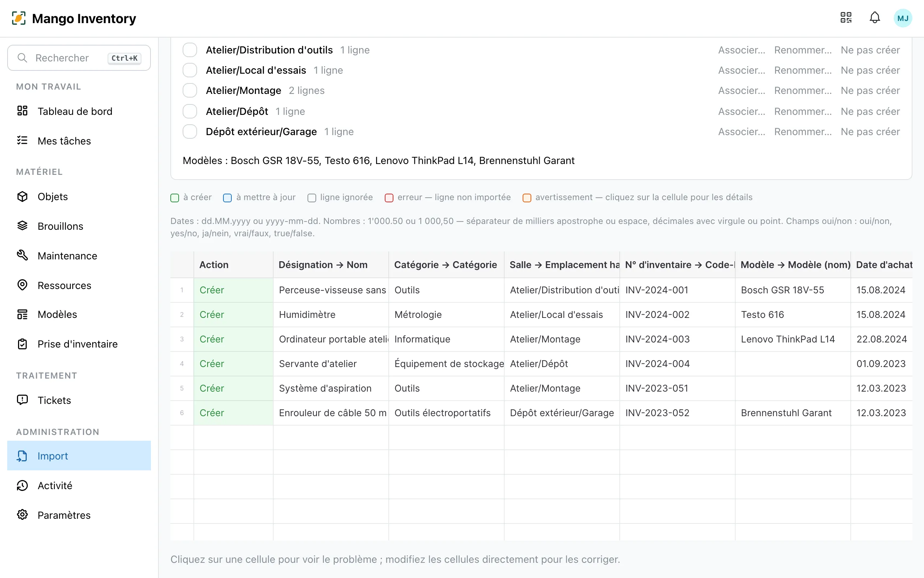Click the Catégorie → Catégorie column header
The width and height of the screenshot is (924, 578).
[x=446, y=264]
